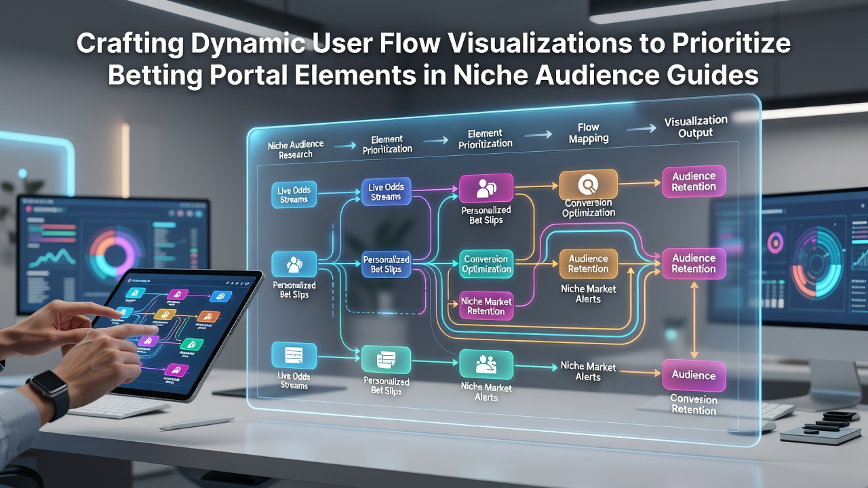Select the blue chat icon node above Live Odds Streams

(x=294, y=355)
